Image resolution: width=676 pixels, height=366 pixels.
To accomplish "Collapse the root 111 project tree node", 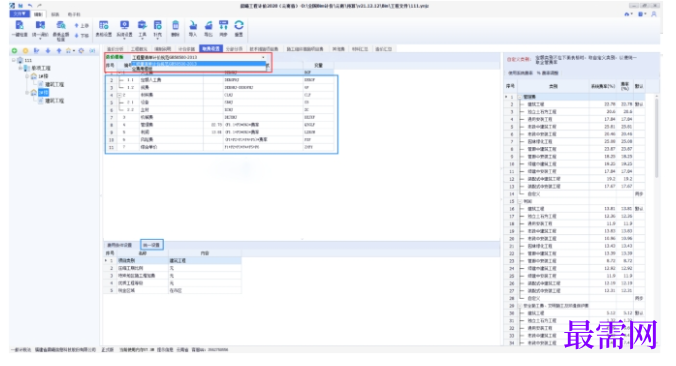I will click(x=14, y=60).
